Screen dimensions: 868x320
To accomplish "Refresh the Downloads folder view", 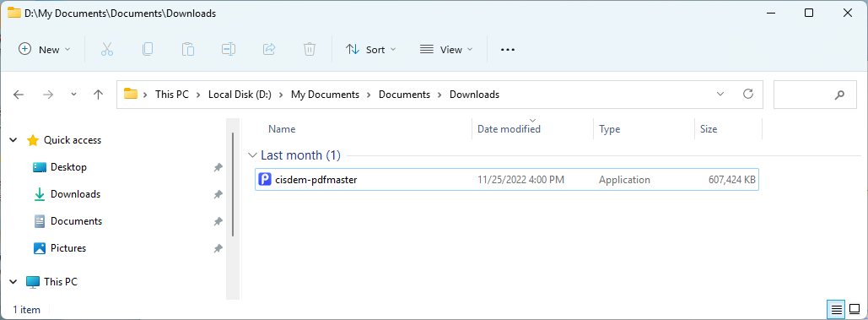I will click(x=748, y=94).
